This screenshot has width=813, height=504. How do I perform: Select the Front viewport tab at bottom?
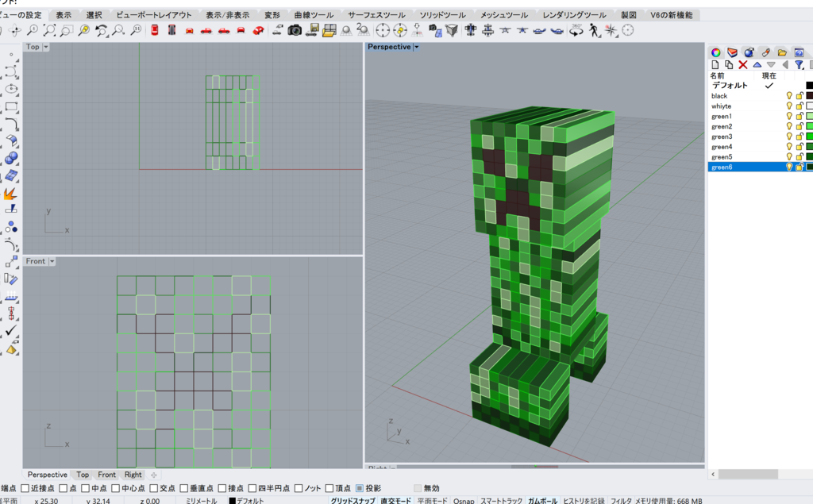pos(107,475)
